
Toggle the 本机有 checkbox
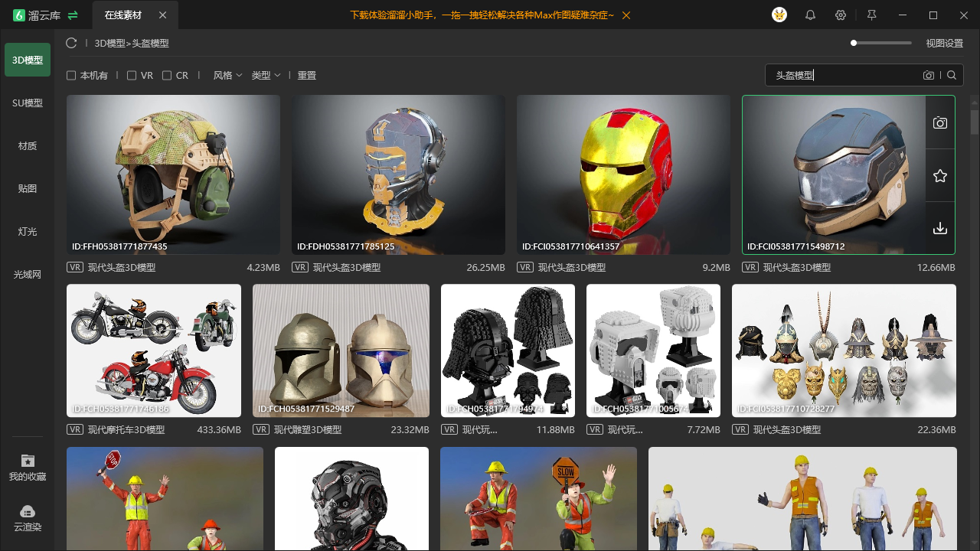pyautogui.click(x=71, y=76)
